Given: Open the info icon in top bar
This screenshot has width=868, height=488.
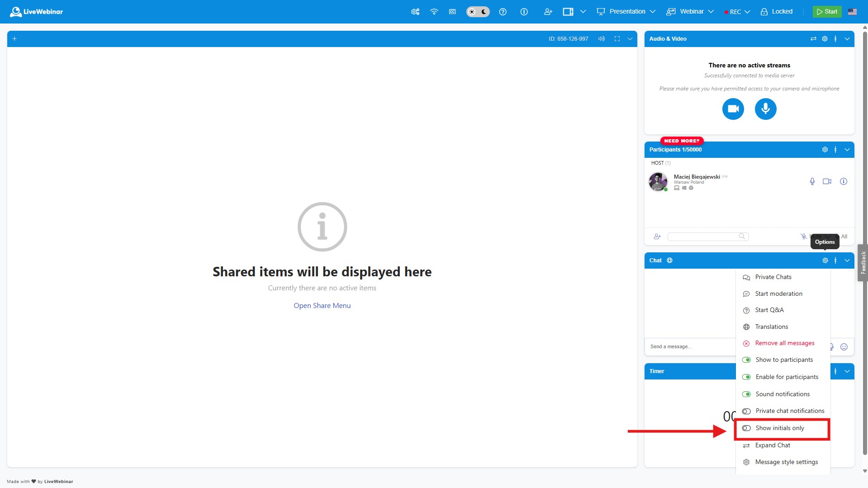Looking at the screenshot, I should (524, 12).
